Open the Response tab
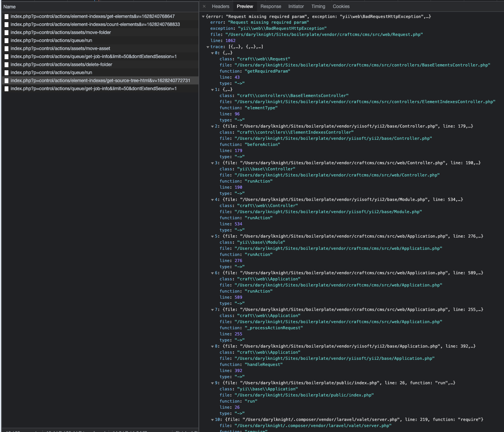Viewport: 504px width, 432px height. point(271,6)
